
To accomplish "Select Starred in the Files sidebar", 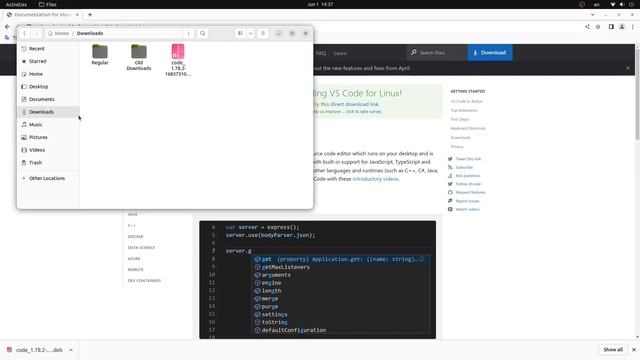I will [48, 61].
